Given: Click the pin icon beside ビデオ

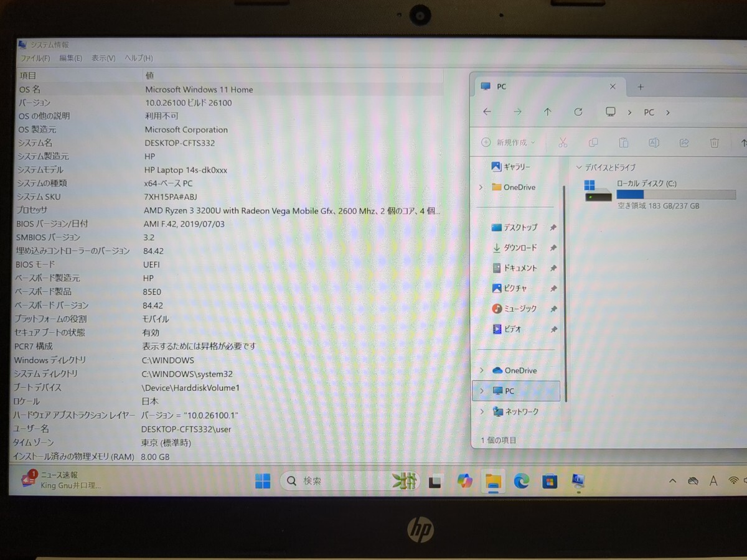Looking at the screenshot, I should click(553, 329).
